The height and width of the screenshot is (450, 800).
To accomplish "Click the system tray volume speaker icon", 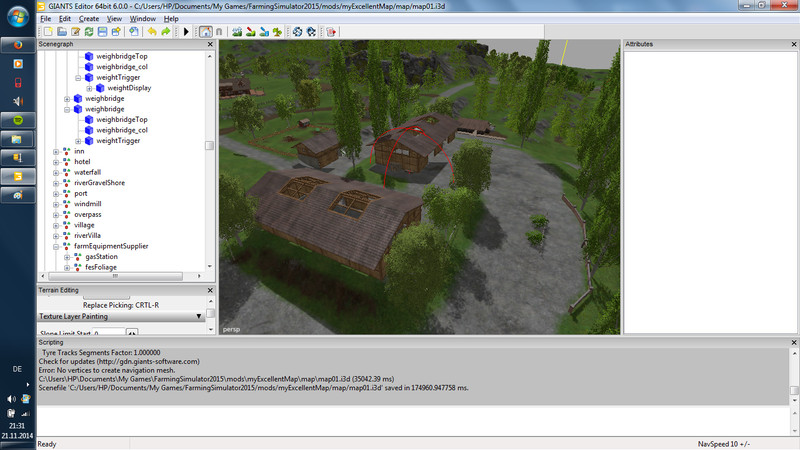I will click(11, 399).
